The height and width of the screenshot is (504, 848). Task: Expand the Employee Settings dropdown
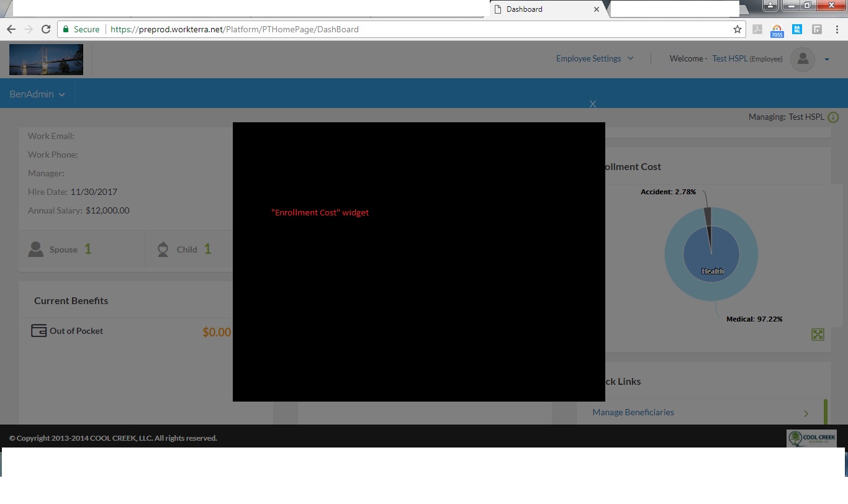(x=594, y=58)
